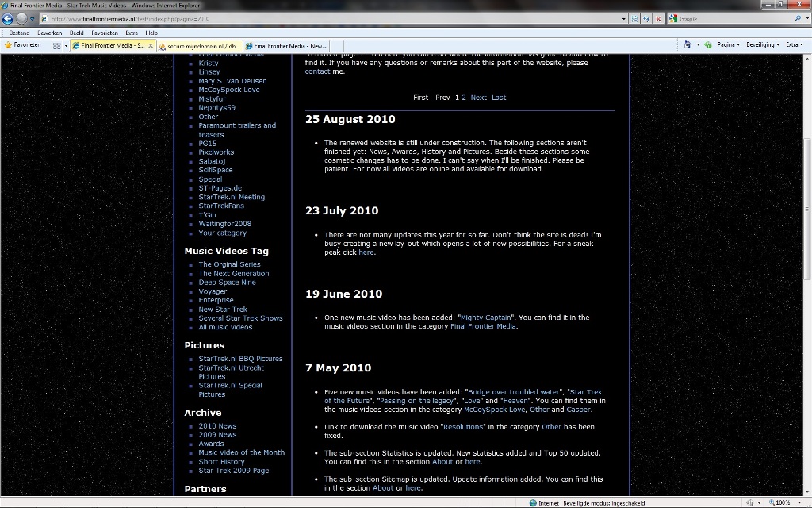Select Mary S. van Deusen in sidebar
Viewport: 812px width, 508px height.
pos(232,81)
